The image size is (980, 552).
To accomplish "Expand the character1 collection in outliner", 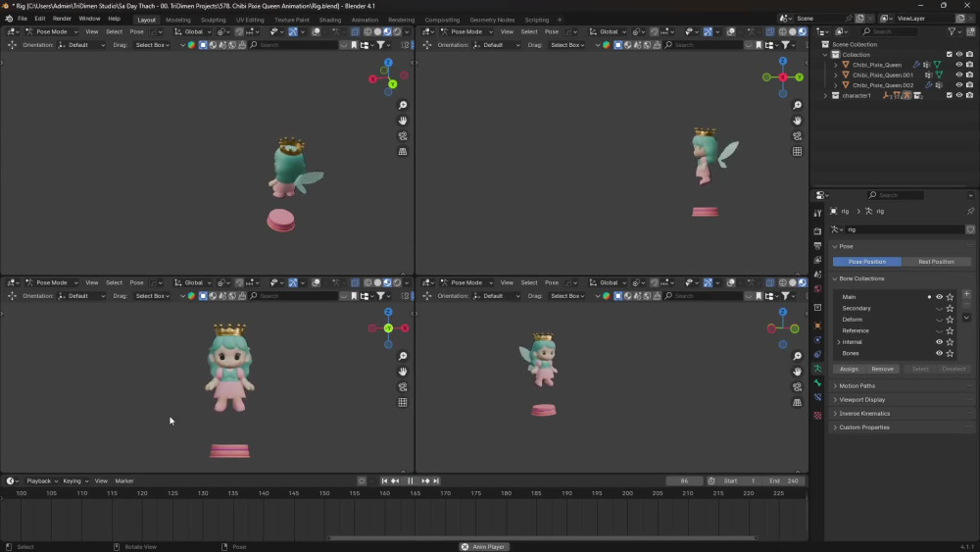I will 825,96.
